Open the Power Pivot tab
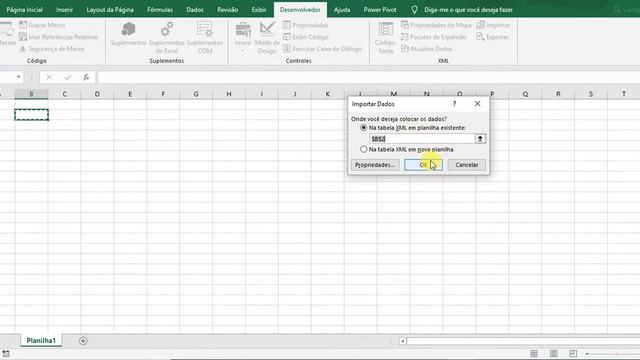 click(380, 9)
